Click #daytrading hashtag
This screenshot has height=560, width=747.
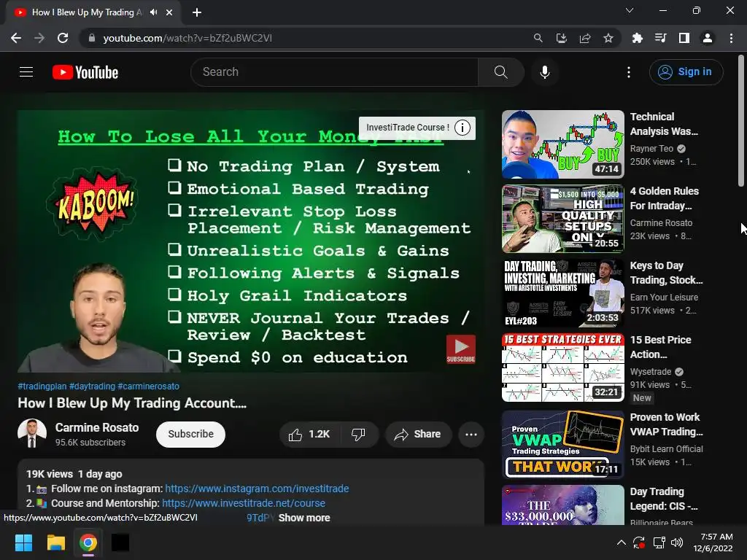click(x=92, y=386)
